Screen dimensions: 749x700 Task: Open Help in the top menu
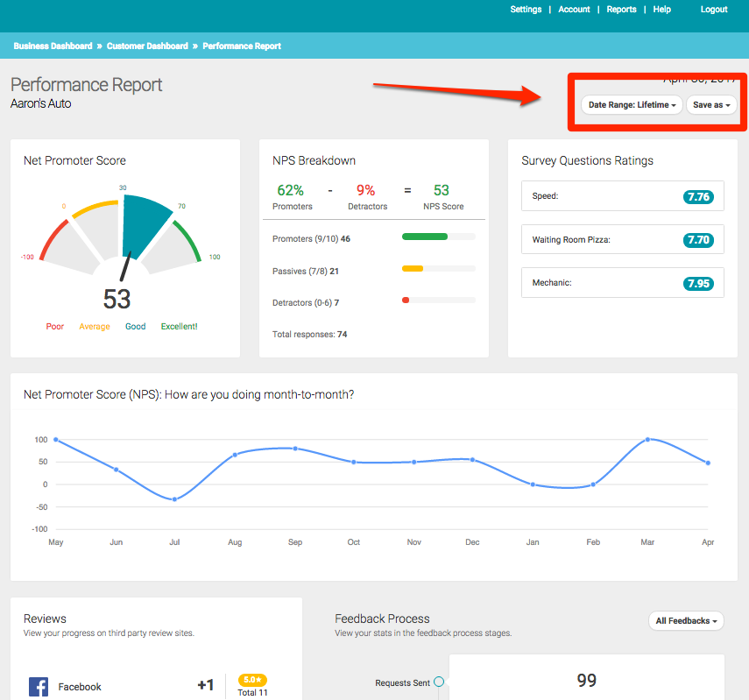(x=661, y=9)
